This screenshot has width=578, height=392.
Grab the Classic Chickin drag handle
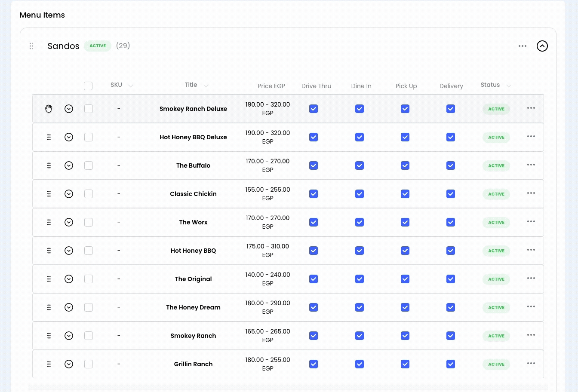point(49,194)
